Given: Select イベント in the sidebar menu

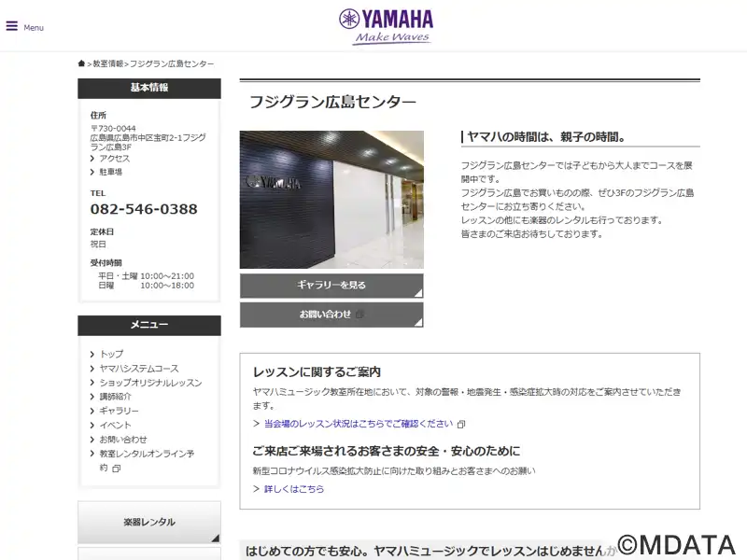Looking at the screenshot, I should click(x=115, y=426).
